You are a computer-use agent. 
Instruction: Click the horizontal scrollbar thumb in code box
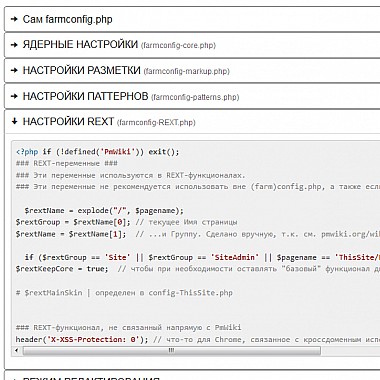[171, 351]
